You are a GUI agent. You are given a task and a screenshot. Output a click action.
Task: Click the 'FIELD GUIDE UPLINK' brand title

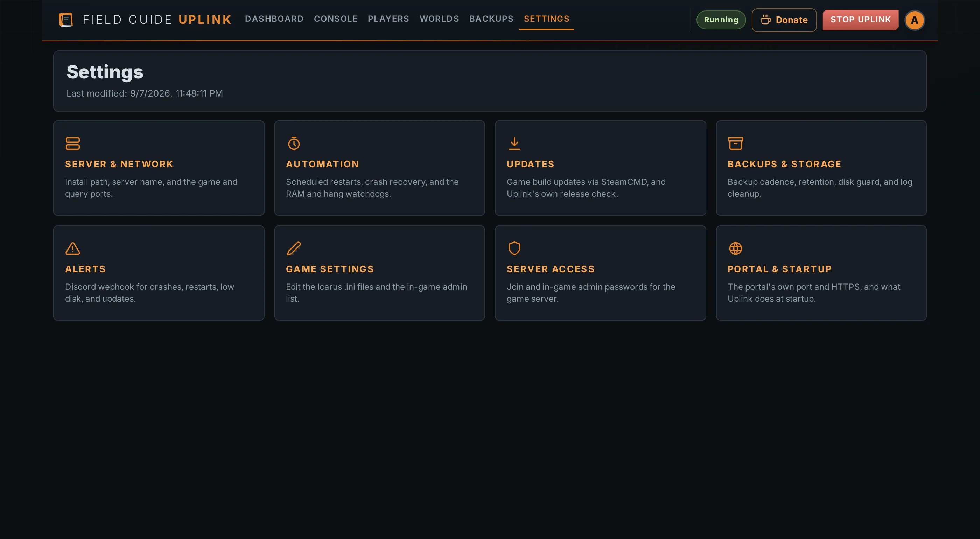click(x=157, y=20)
